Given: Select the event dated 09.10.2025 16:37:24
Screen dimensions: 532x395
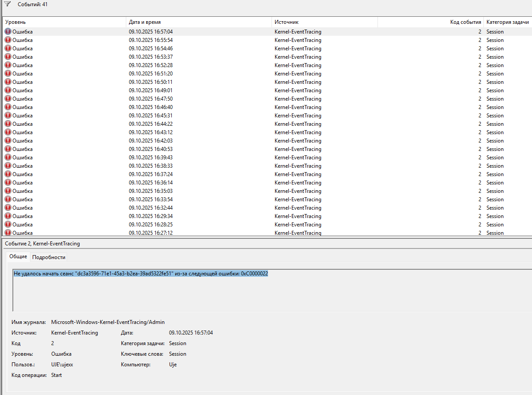Looking at the screenshot, I should [x=268, y=174].
